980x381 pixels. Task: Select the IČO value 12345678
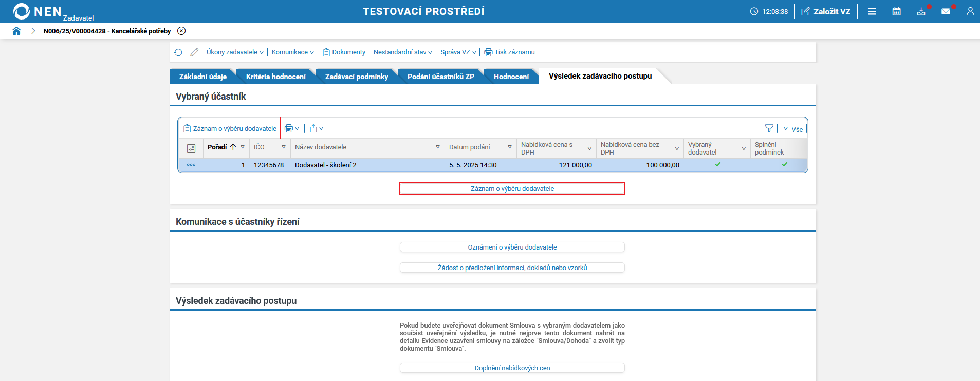269,165
